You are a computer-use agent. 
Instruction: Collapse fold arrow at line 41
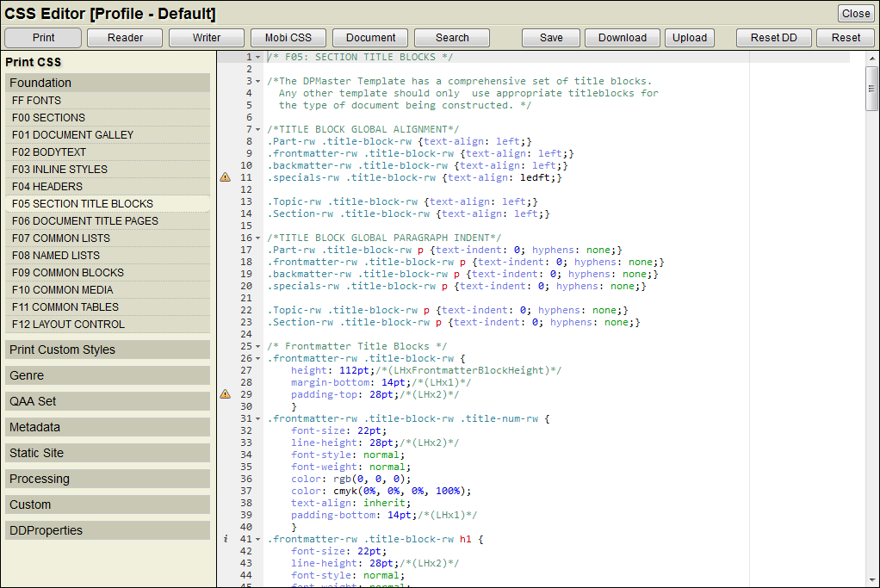(258, 539)
